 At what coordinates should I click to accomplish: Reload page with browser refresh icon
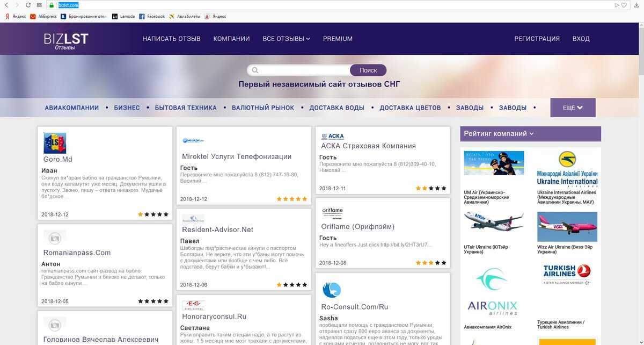tap(28, 5)
